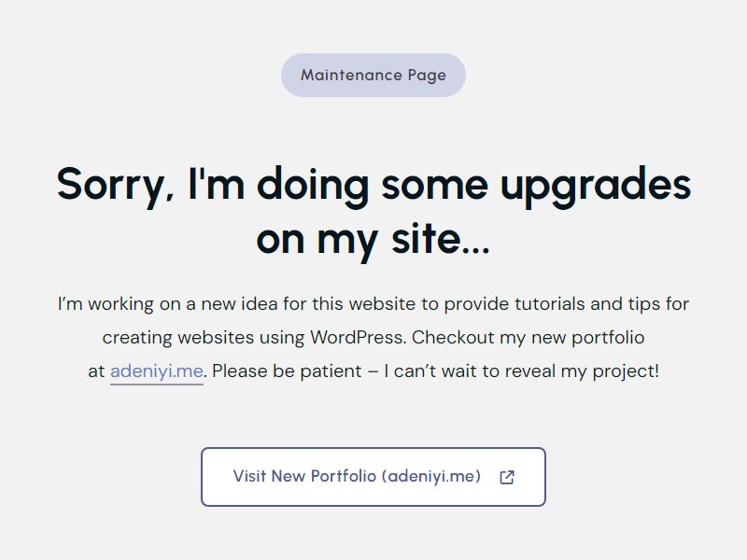Click the external link icon in the button
Screen dimensions: 747x560
click(507, 477)
